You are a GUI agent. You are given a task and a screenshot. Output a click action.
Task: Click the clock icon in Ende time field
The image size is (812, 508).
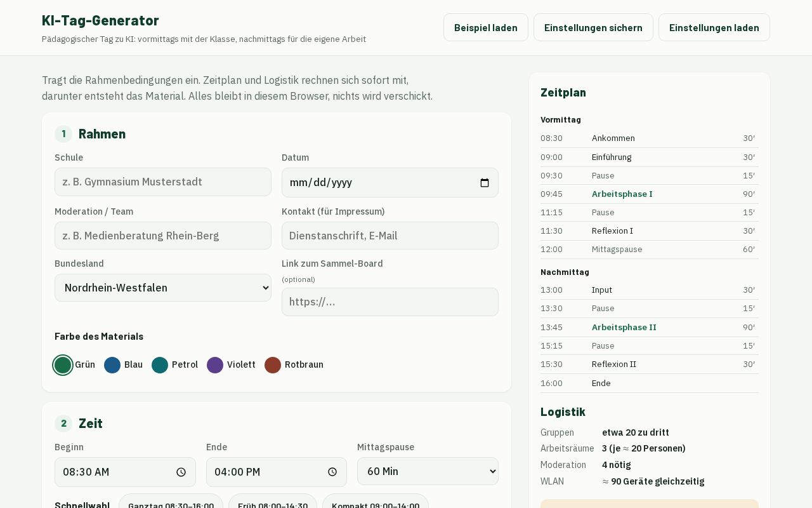pos(332,472)
